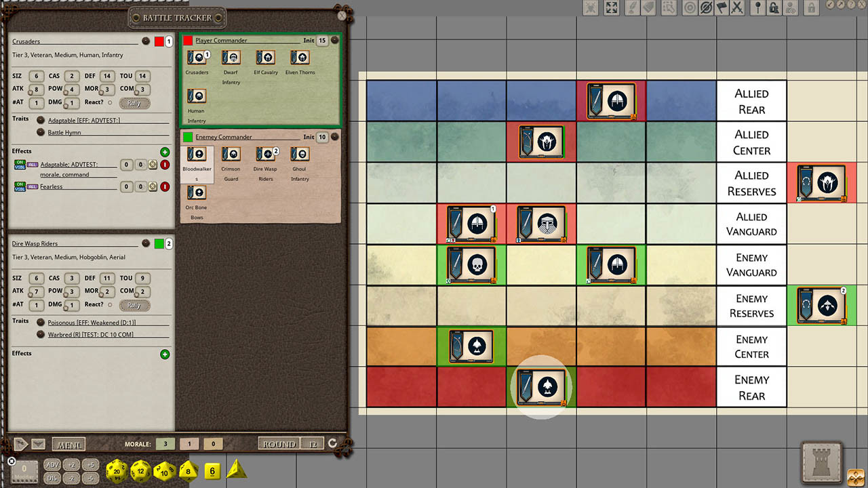Screen dimensions: 868x488
Task: Select the target reticle toolbar icon
Action: pyautogui.click(x=690, y=9)
